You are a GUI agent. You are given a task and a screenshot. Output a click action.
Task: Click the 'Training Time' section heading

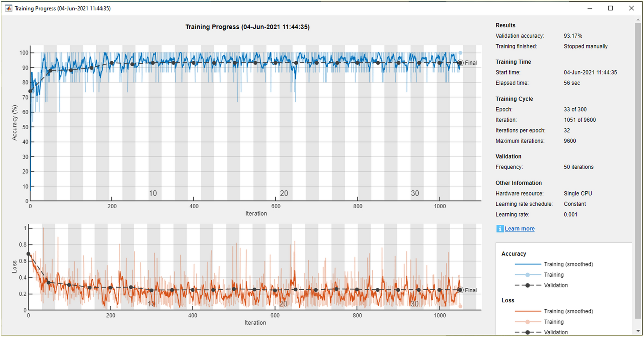[513, 62]
